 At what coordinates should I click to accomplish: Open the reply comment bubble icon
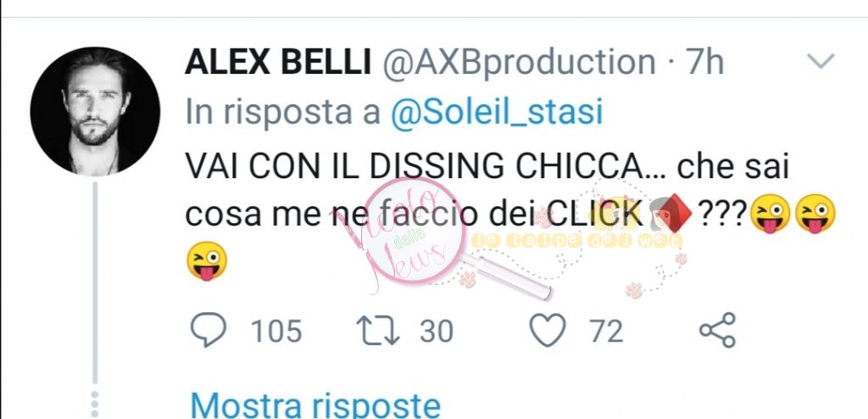pyautogui.click(x=209, y=330)
